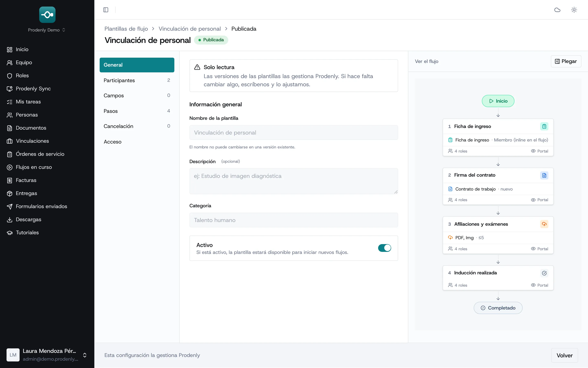The height and width of the screenshot is (368, 588).
Task: Open Vinculaciones in the sidebar
Action: coord(47,141)
